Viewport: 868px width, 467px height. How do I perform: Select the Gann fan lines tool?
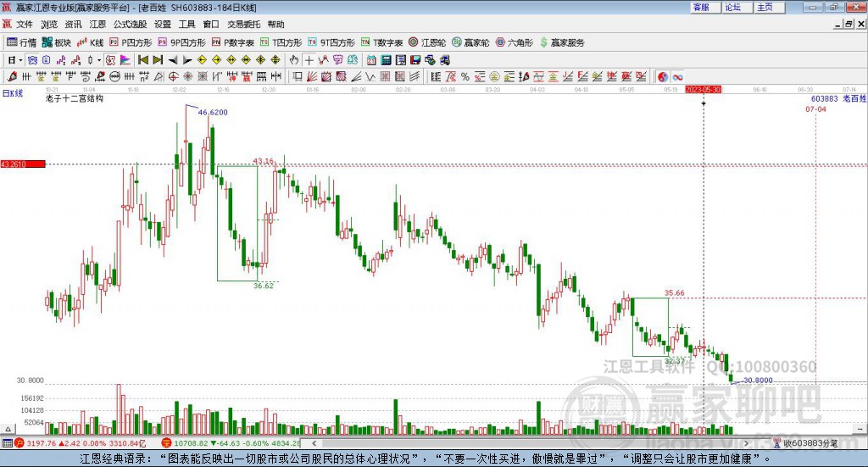[312, 77]
